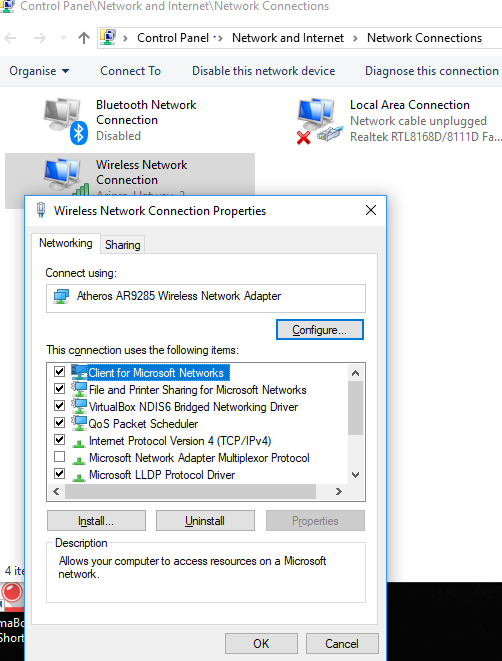
Task: Click the Configure... button
Action: pyautogui.click(x=319, y=330)
